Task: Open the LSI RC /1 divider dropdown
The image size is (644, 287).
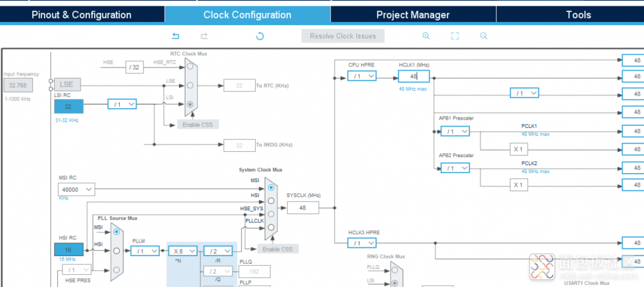Action: [122, 104]
